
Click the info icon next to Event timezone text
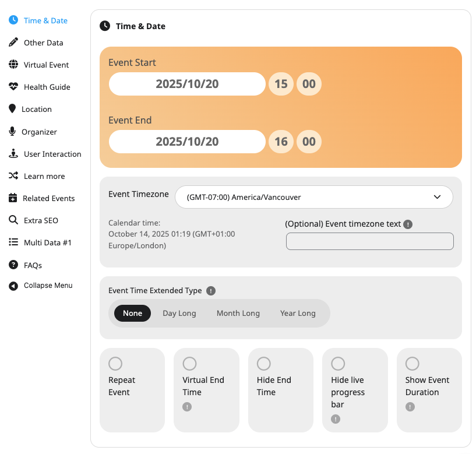[x=408, y=224]
